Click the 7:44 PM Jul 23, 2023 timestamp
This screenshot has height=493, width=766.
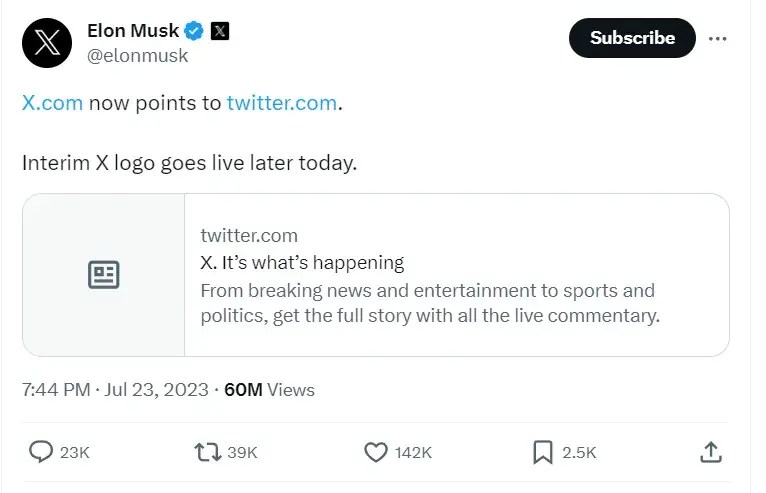(x=115, y=390)
